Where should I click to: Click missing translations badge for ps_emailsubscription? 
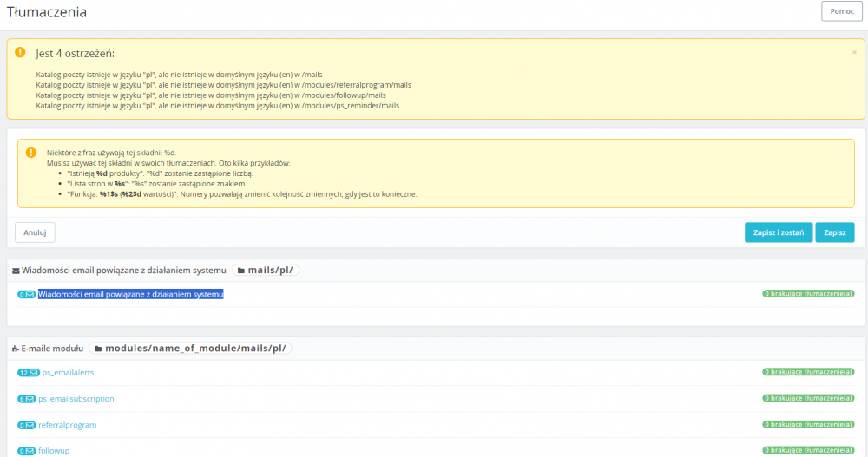[x=808, y=398]
